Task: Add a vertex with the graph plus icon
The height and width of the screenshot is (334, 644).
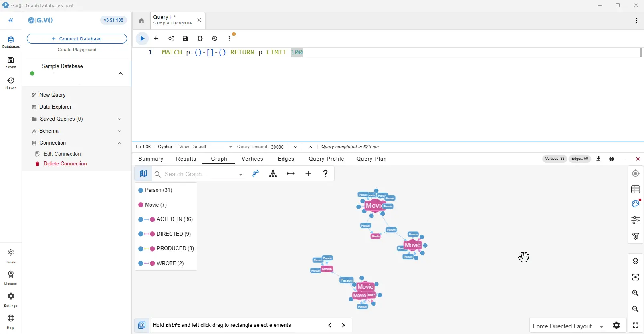Action: (x=308, y=173)
